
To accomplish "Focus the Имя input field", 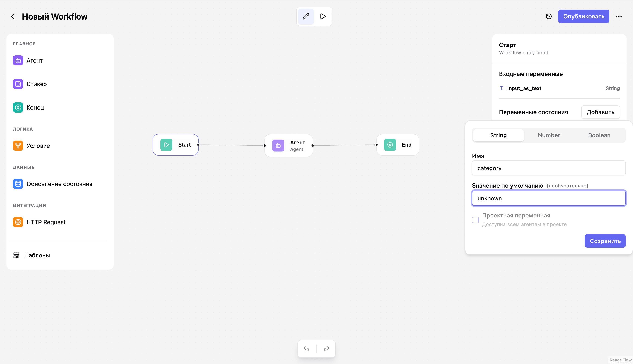I will click(x=548, y=168).
